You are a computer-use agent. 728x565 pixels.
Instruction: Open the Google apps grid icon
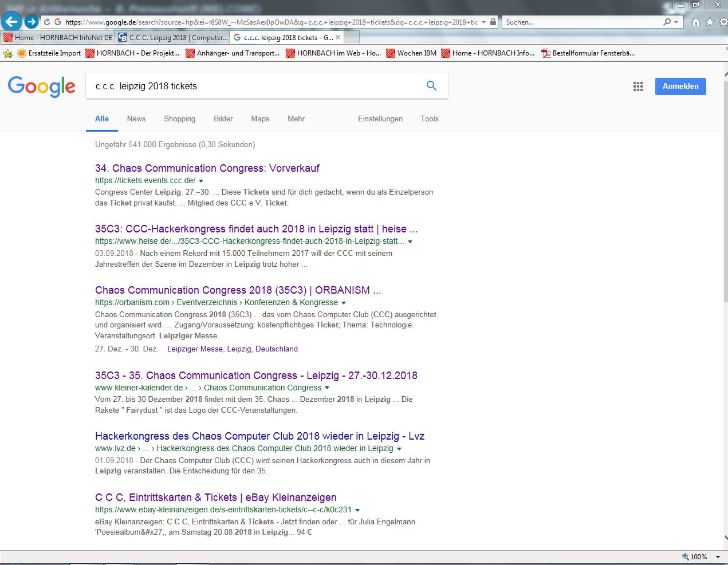pyautogui.click(x=638, y=86)
